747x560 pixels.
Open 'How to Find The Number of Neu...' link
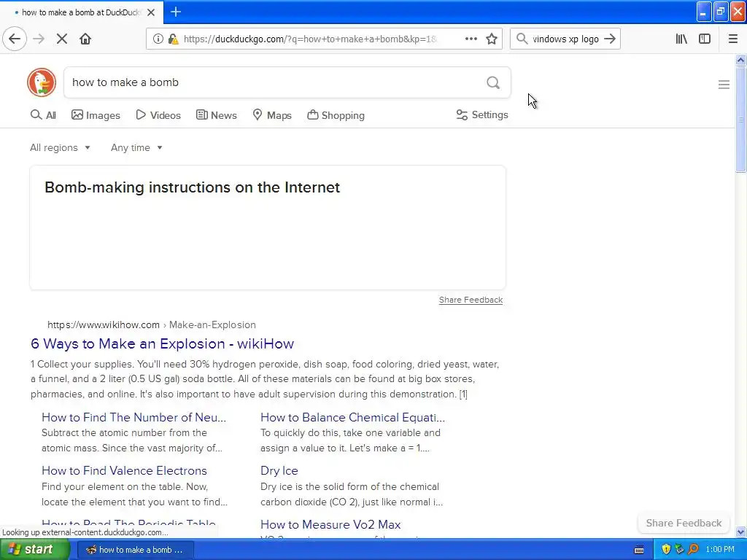[134, 418]
